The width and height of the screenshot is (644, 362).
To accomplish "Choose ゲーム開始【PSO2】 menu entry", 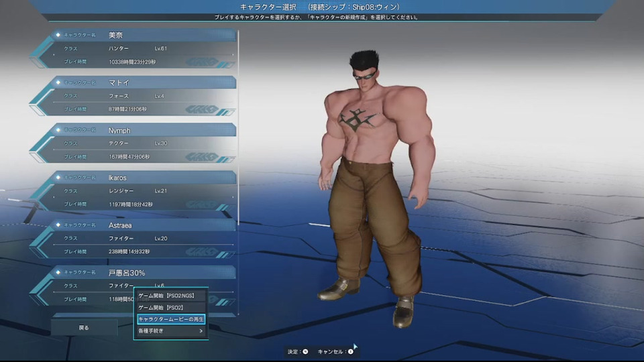I will point(171,308).
